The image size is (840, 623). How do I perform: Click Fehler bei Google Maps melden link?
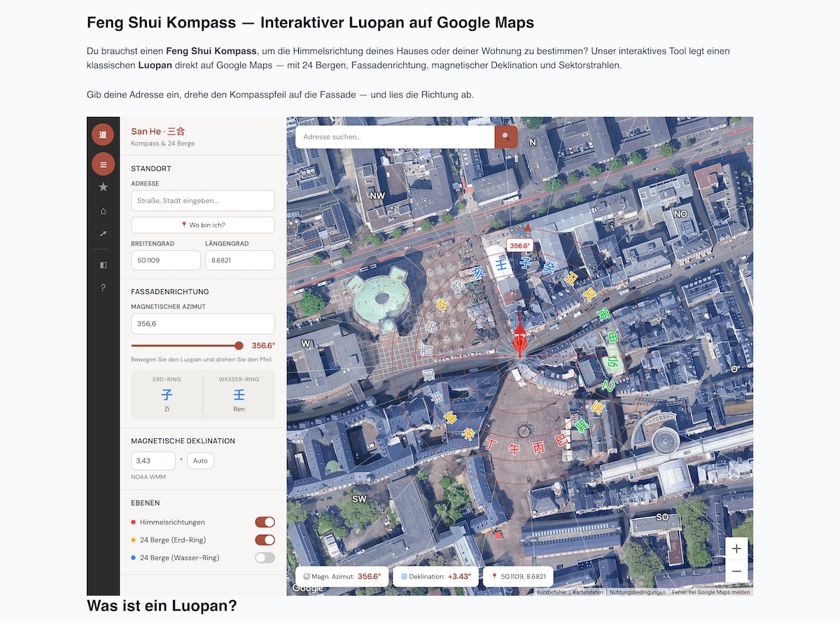coord(710,592)
